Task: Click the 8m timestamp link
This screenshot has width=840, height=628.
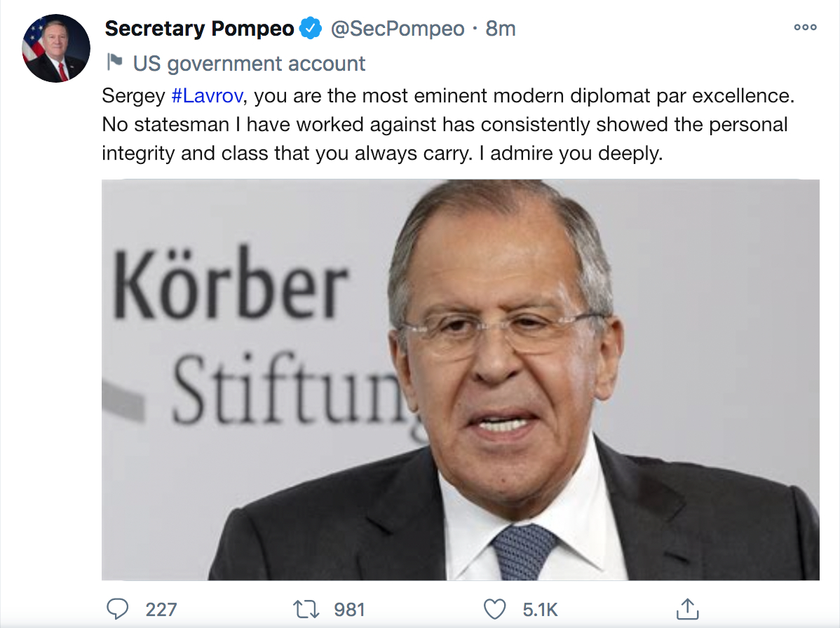Action: click(x=501, y=29)
